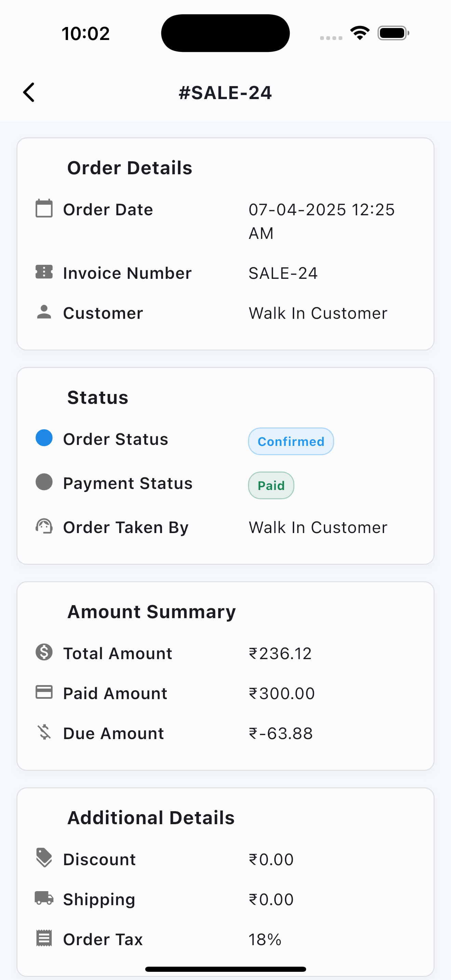Click the ticket icon beside Invoice Number
Image resolution: width=451 pixels, height=980 pixels.
click(44, 272)
